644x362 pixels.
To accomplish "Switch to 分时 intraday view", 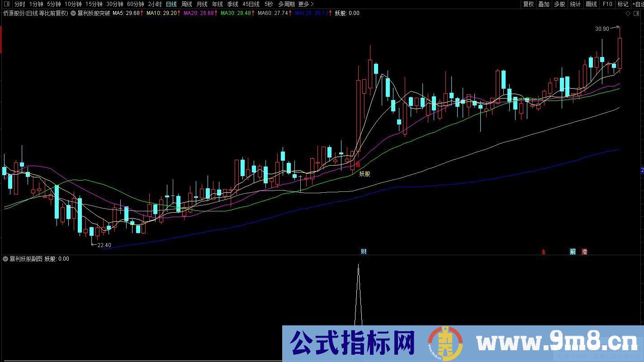I will (x=19, y=4).
